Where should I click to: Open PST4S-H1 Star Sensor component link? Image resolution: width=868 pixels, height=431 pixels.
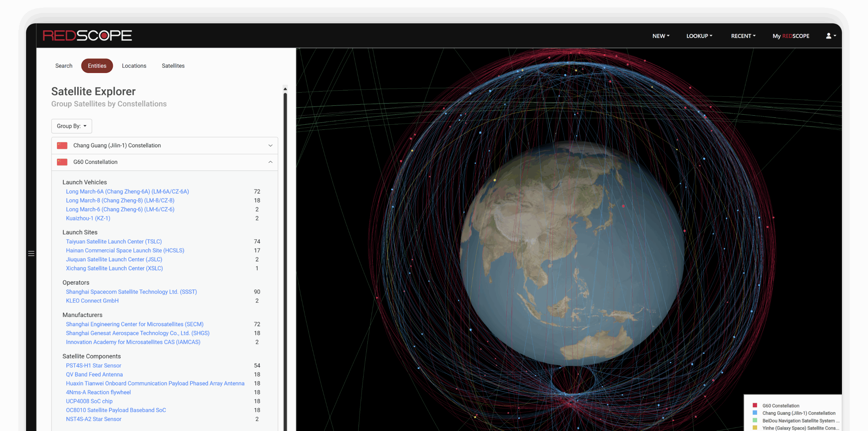coord(94,366)
